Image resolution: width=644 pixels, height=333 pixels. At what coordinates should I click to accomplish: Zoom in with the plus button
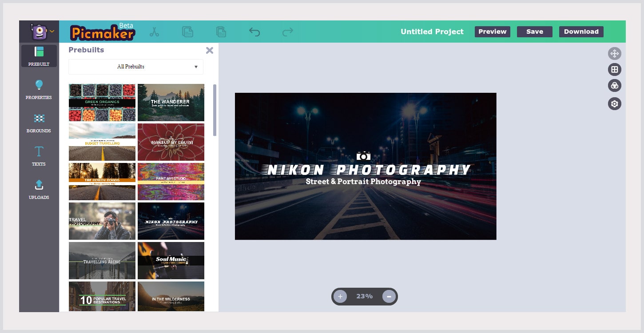340,297
